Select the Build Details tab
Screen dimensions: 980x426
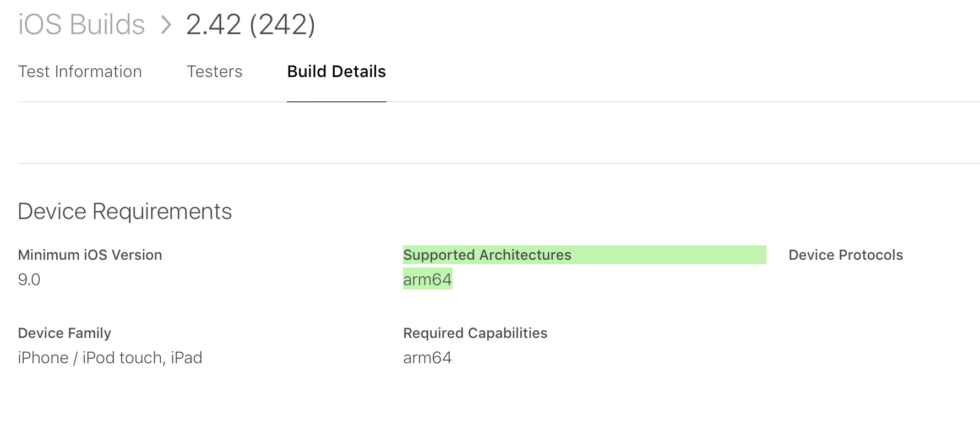(x=336, y=72)
